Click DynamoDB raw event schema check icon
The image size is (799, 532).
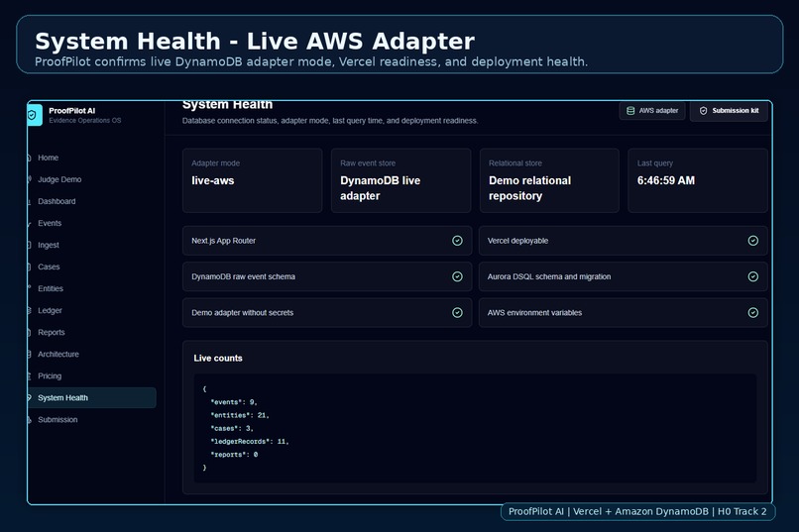457,276
